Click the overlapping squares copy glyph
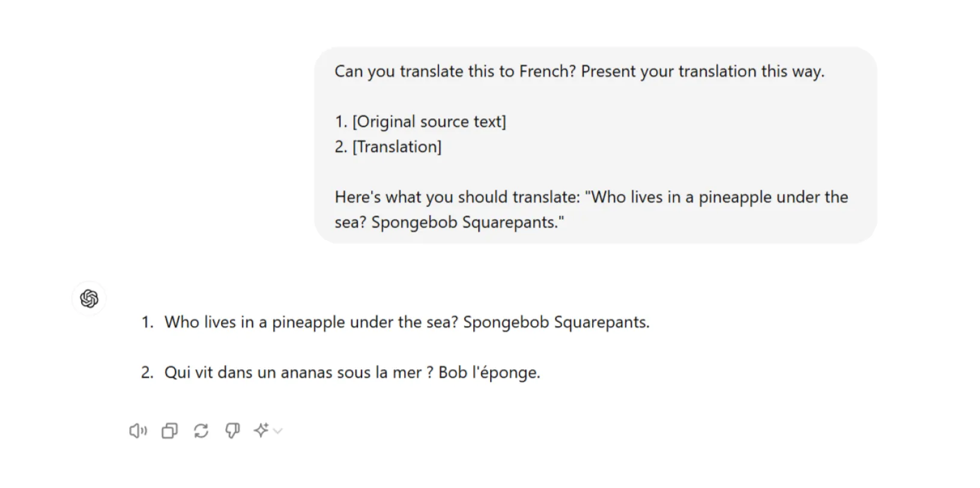This screenshot has width=980, height=488. (x=169, y=430)
